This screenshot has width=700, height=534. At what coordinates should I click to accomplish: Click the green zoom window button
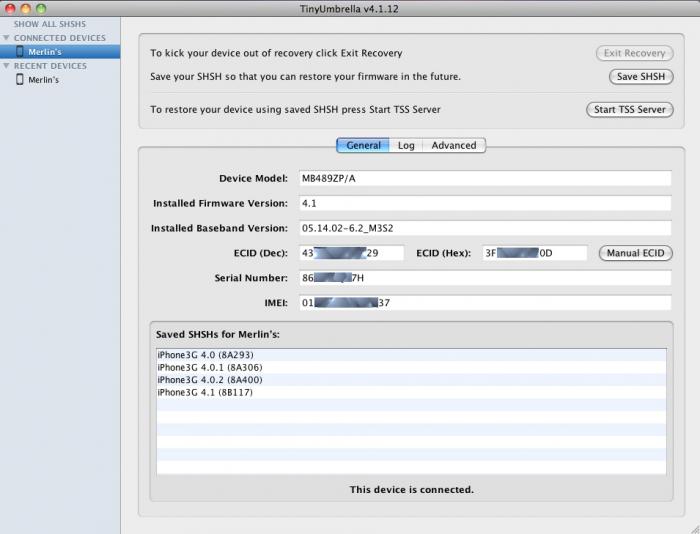click(x=41, y=8)
